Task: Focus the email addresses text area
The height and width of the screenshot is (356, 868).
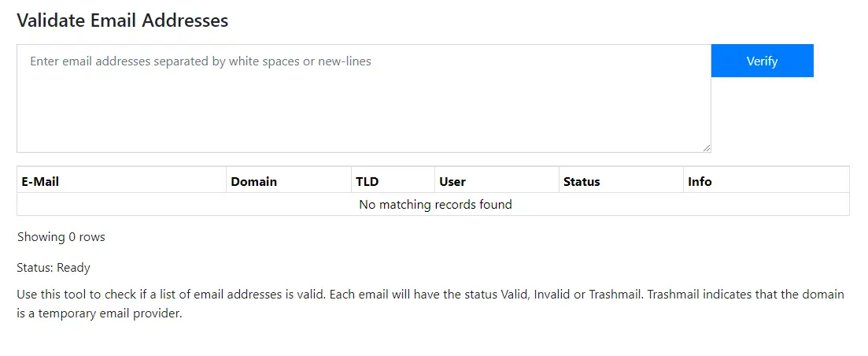Action: (364, 98)
